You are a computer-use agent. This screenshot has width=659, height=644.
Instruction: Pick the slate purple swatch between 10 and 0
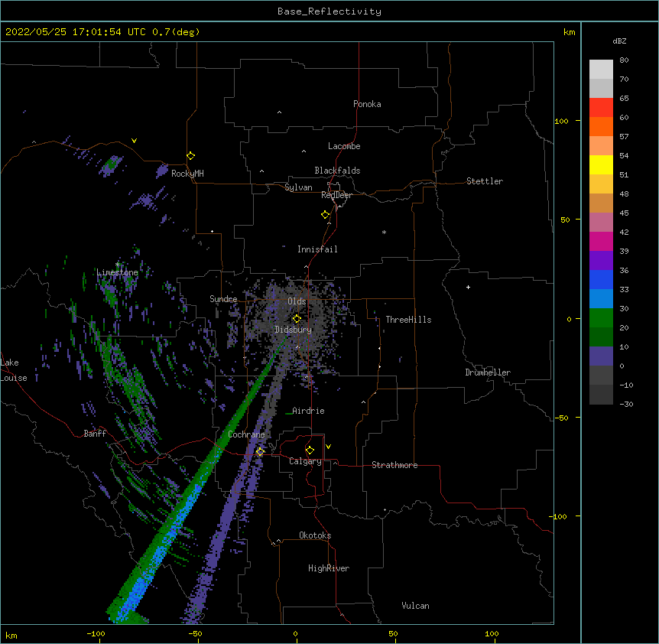click(601, 356)
